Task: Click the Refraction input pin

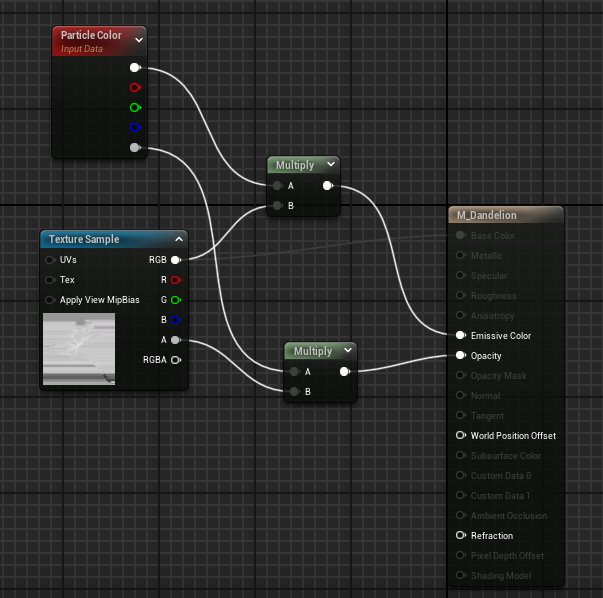Action: pos(461,536)
